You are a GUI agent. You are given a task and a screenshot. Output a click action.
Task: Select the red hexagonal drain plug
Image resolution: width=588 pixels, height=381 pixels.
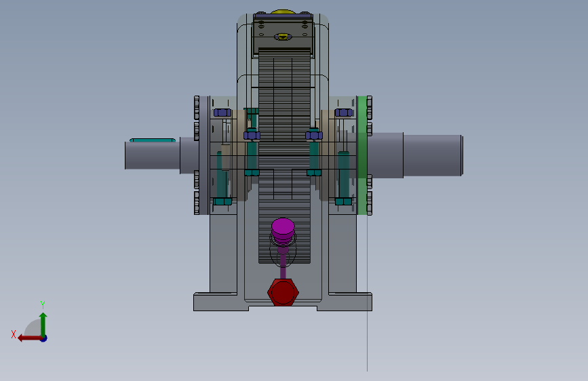pos(283,292)
